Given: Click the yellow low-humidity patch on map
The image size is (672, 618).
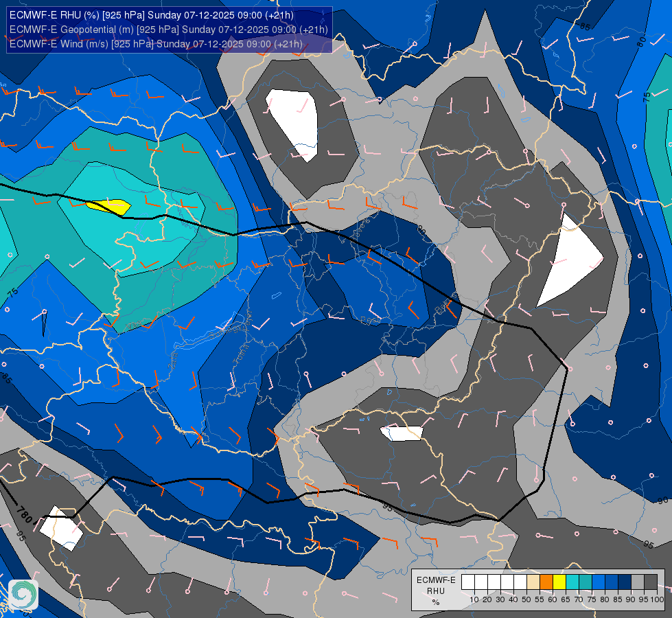Looking at the screenshot, I should point(108,206).
